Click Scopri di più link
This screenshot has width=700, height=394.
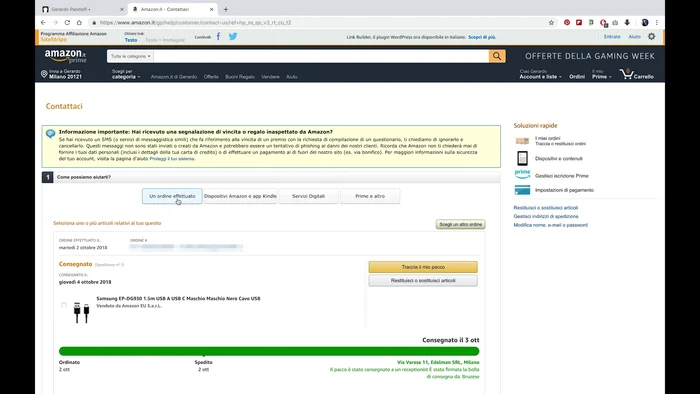click(x=482, y=37)
